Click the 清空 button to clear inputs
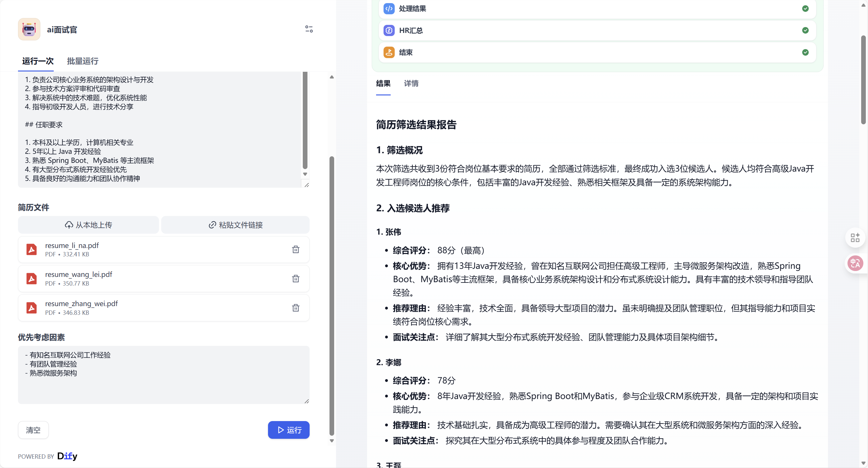868x468 pixels. (33, 430)
